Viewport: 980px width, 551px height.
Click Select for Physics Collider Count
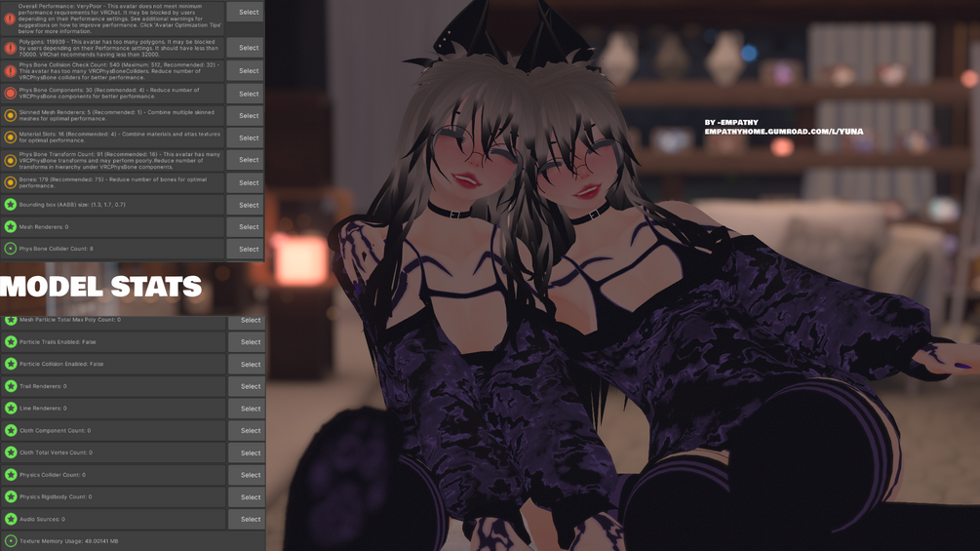coord(247,475)
